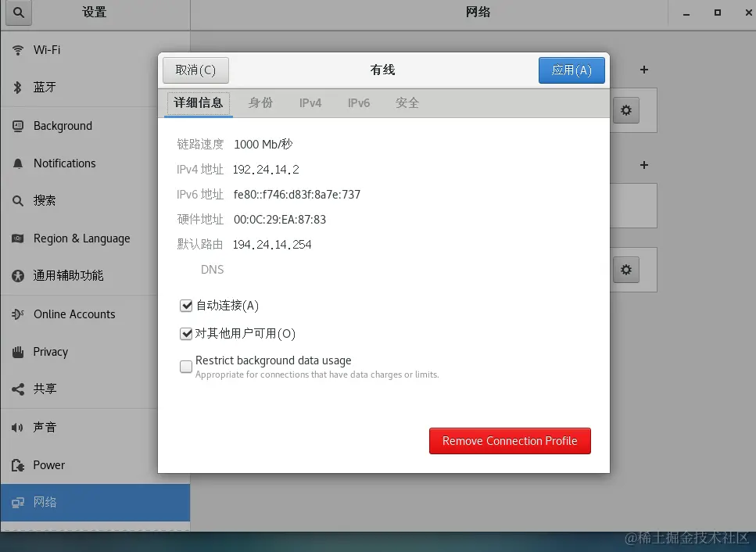Open the 搜索 sidebar entry
The image size is (756, 552).
click(x=95, y=201)
